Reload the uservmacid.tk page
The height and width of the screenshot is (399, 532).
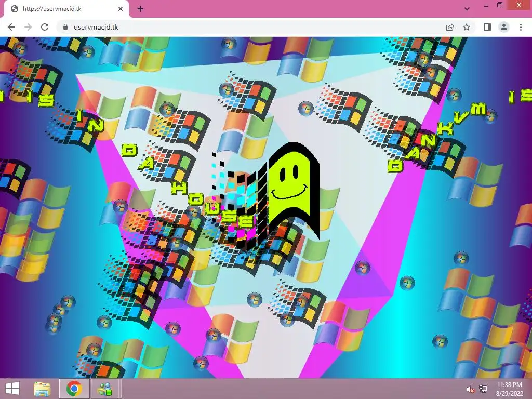coord(45,27)
